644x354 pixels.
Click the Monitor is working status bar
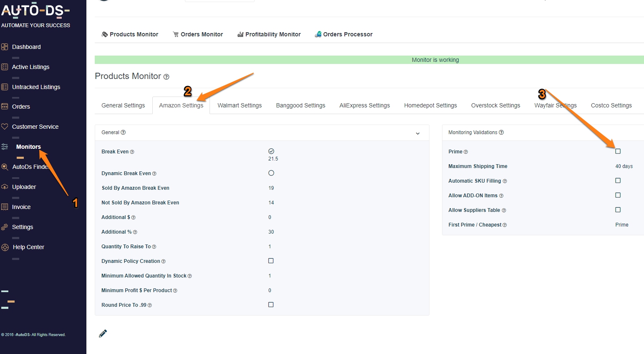pos(369,60)
